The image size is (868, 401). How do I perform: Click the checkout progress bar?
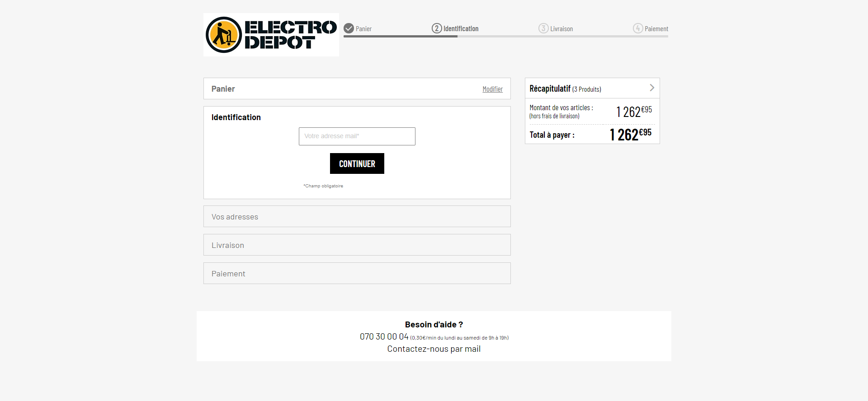505,36
